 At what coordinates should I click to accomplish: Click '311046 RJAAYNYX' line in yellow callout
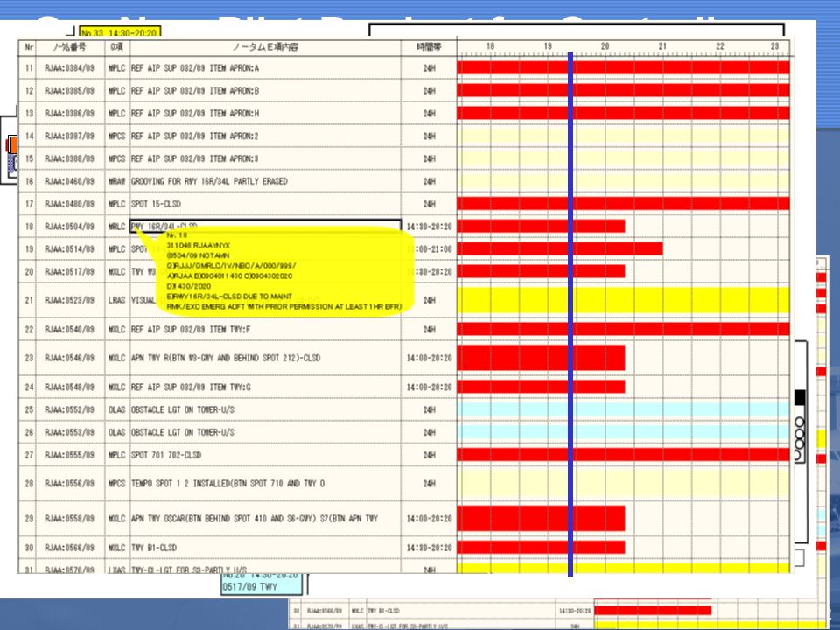(x=199, y=245)
